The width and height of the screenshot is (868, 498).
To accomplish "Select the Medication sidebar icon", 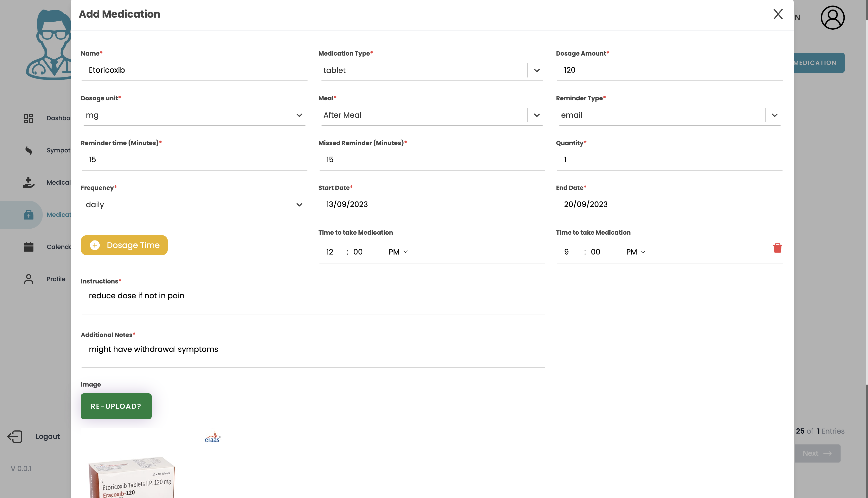I will click(x=29, y=215).
